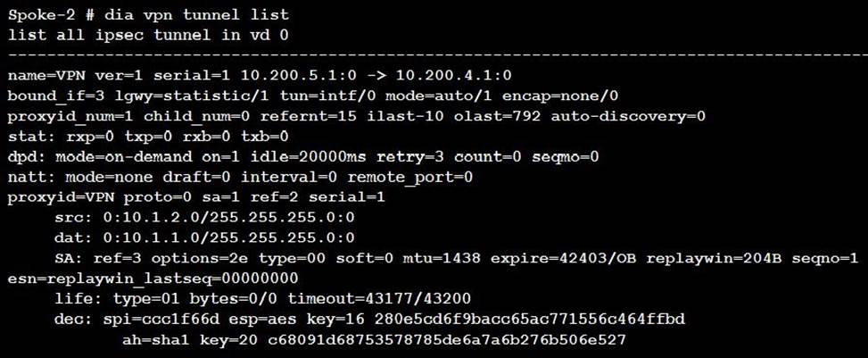Click the ah=sha1 key hash line
The width and height of the screenshot is (868, 358).
(x=375, y=339)
